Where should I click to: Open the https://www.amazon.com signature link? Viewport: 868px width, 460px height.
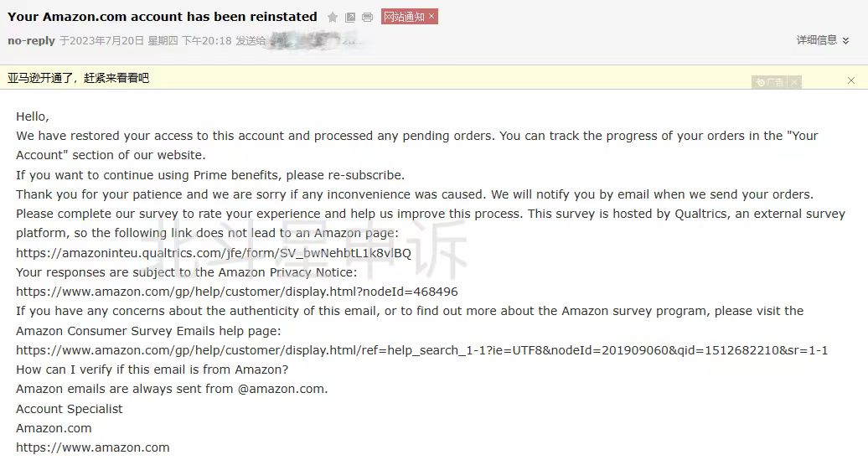[x=92, y=447]
